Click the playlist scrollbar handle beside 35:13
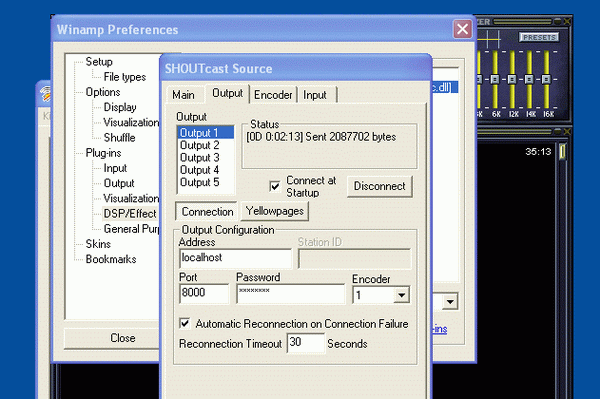Viewport: 600px width, 399px height. pos(562,151)
